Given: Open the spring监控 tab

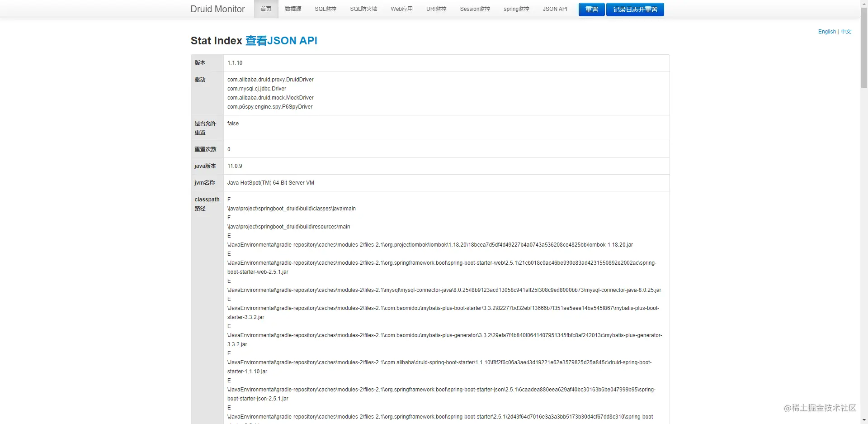Looking at the screenshot, I should tap(516, 9).
